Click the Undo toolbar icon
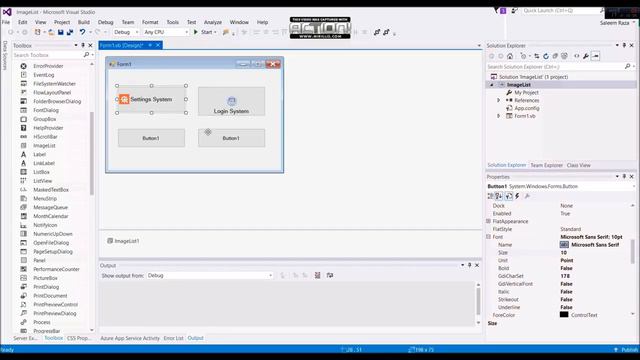Viewport: 640px width, 360px height. (x=82, y=32)
